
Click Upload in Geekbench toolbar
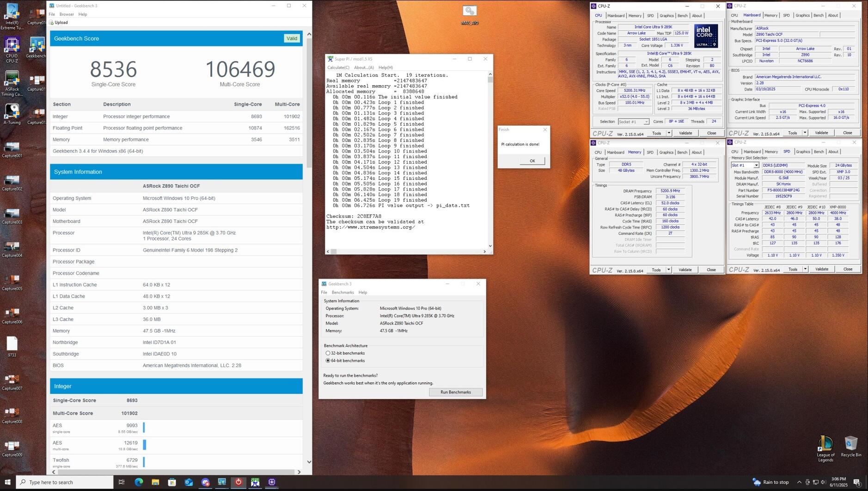point(59,22)
